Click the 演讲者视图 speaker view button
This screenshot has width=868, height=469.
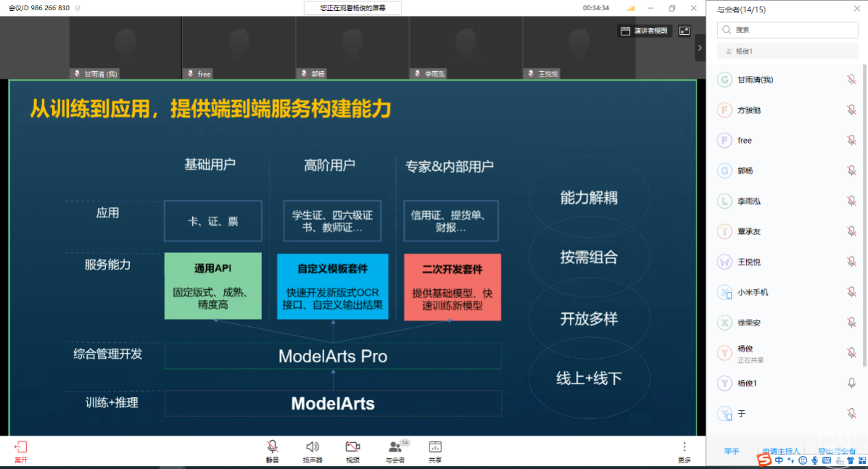point(644,31)
